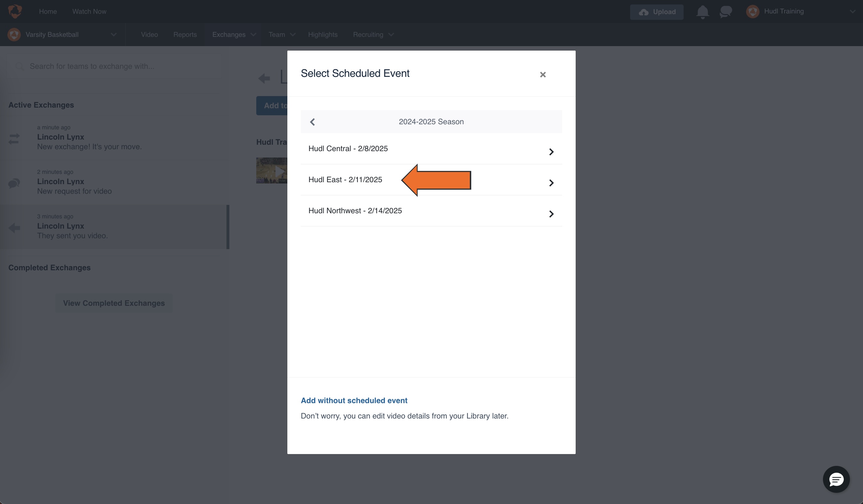This screenshot has width=863, height=504.
Task: Switch to the Reports tab
Action: pos(185,34)
